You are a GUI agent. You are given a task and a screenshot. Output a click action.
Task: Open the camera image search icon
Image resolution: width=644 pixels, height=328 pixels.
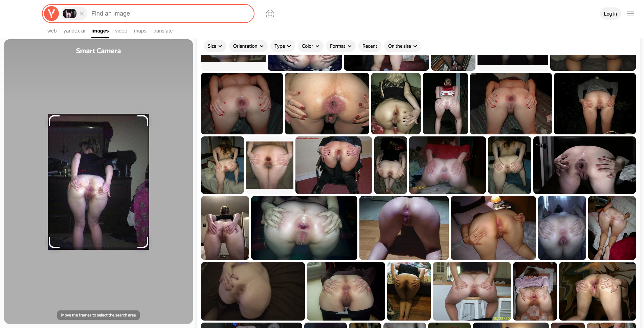[270, 14]
